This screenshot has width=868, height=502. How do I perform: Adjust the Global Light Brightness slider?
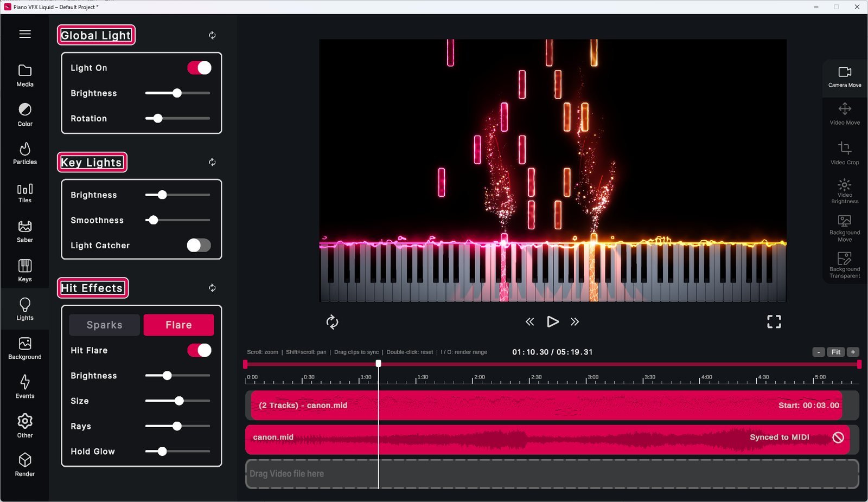pyautogui.click(x=177, y=93)
